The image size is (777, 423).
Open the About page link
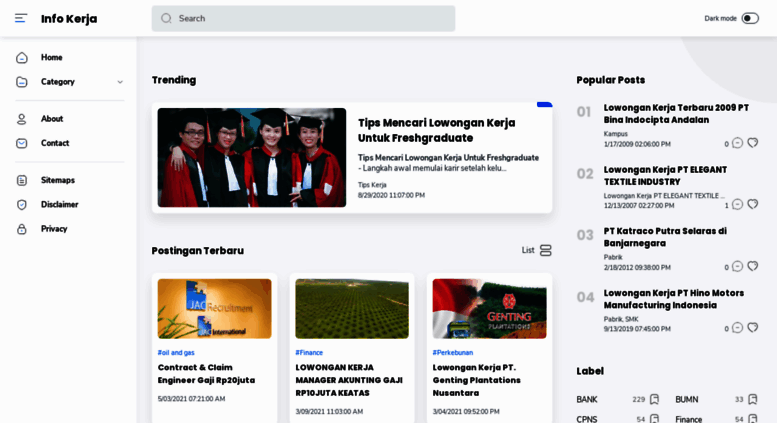pyautogui.click(x=52, y=119)
